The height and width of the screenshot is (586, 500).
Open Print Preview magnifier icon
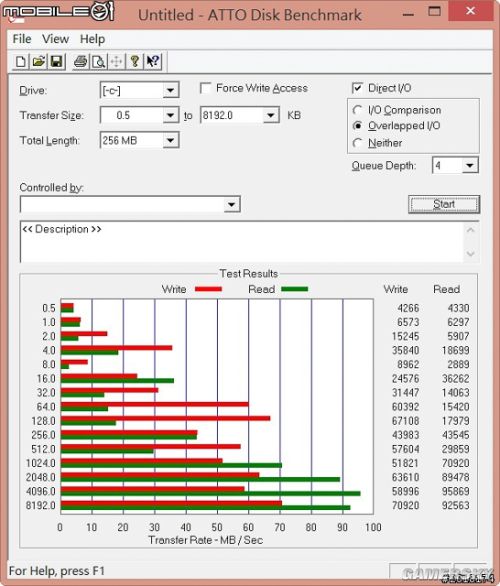pos(99,61)
